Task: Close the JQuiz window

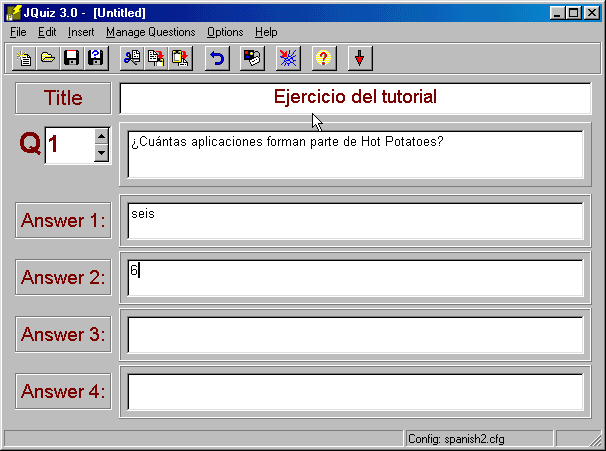Action: pyautogui.click(x=592, y=13)
